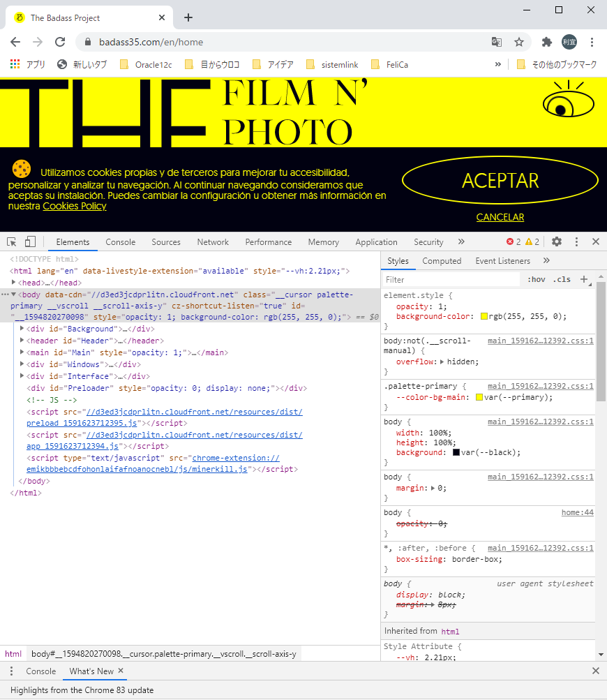This screenshot has width=607, height=700.
Task: Expand the body margin: 0 shorthand arrow
Action: (x=433, y=488)
